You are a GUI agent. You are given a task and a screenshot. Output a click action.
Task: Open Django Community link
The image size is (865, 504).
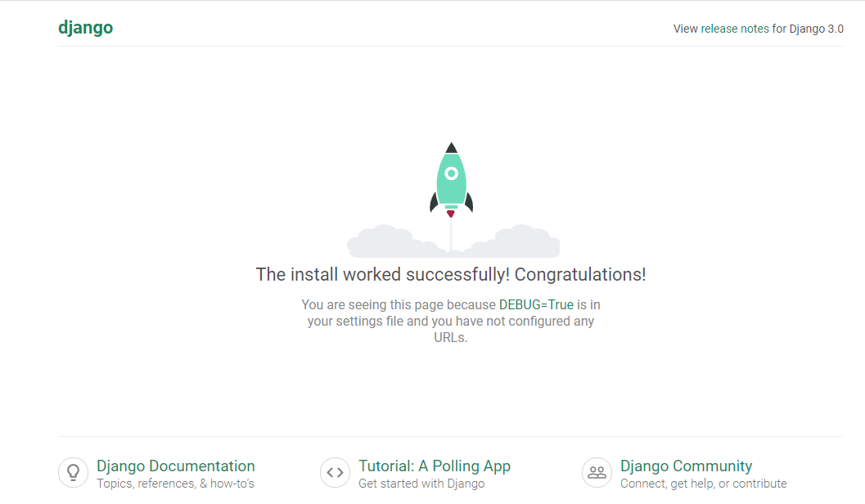click(x=687, y=466)
